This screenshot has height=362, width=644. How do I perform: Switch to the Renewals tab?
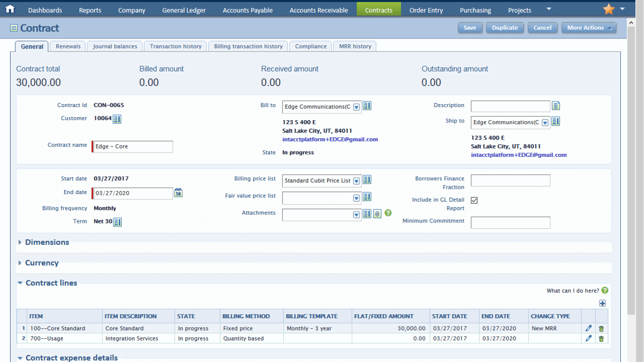[x=68, y=46]
